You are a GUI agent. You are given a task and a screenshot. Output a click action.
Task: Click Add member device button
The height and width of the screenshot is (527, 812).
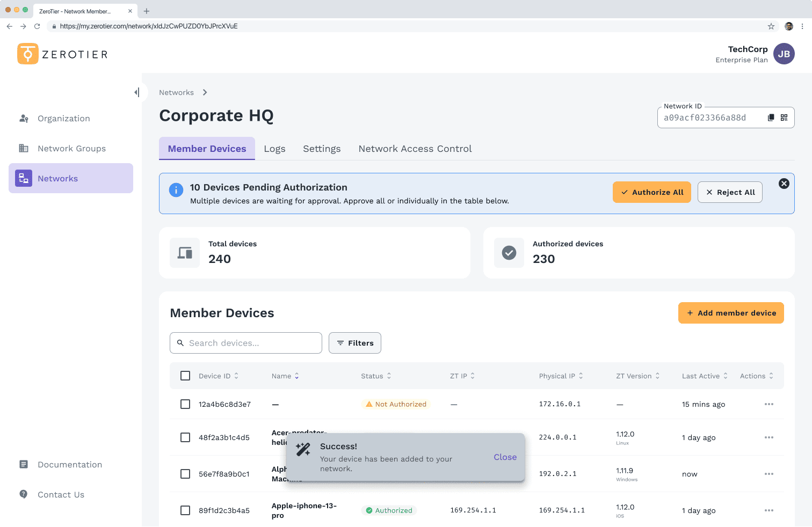[x=730, y=313]
